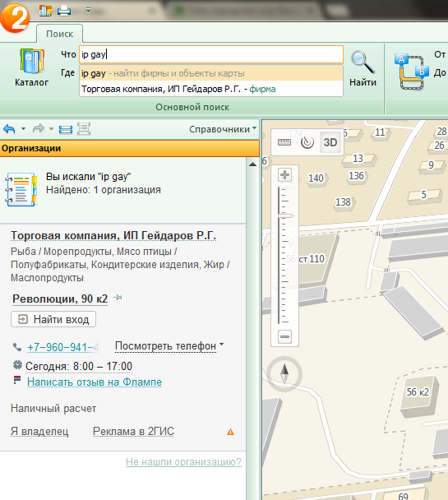Go back with the blue back arrow

coord(9,129)
